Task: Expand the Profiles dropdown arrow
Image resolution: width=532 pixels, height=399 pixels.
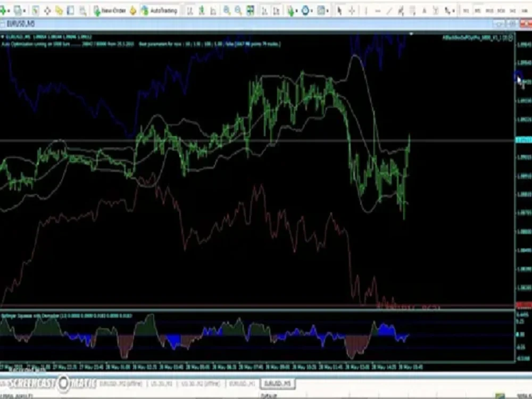Action: click(x=24, y=11)
